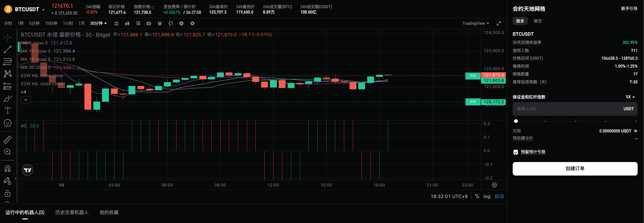Click the 18:32:01 UTC+9 timezone button
The height and width of the screenshot is (223, 644).
[x=449, y=196]
